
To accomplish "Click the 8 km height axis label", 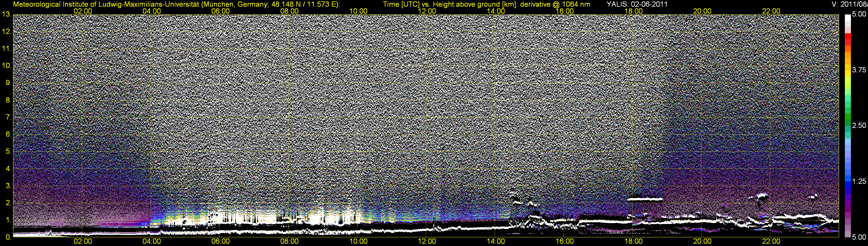I will tap(8, 100).
